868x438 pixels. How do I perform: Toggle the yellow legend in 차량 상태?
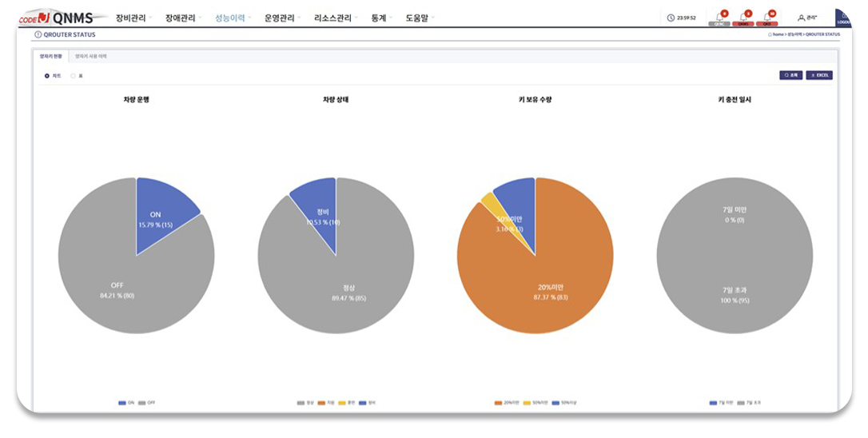pyautogui.click(x=347, y=403)
